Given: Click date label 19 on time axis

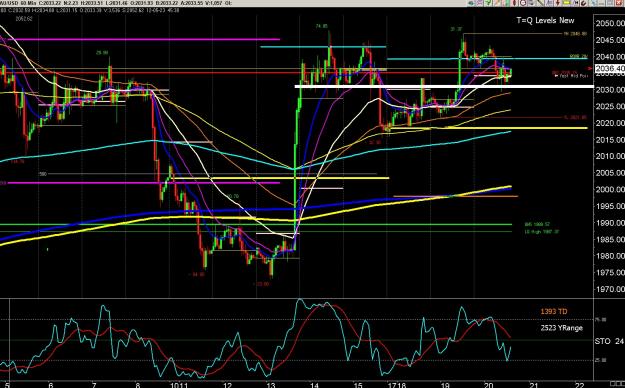Looking at the screenshot, I should [445, 385].
